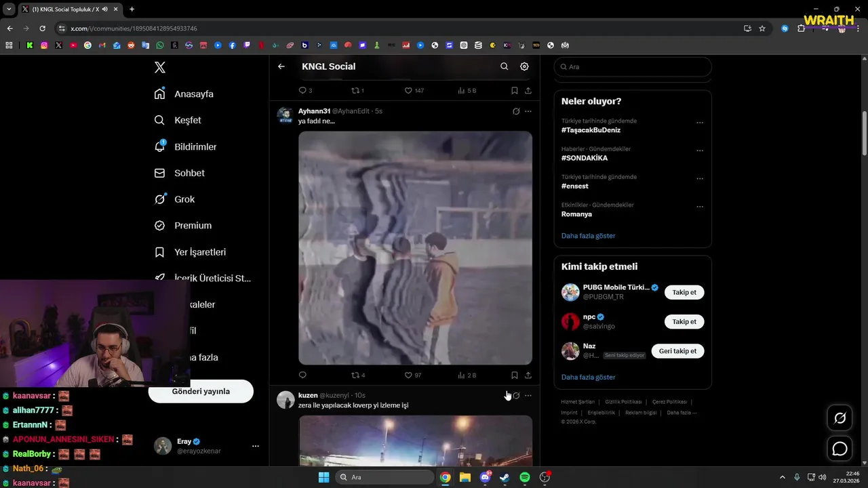Share Ayhann31's post
The image size is (868, 488).
coord(528,375)
